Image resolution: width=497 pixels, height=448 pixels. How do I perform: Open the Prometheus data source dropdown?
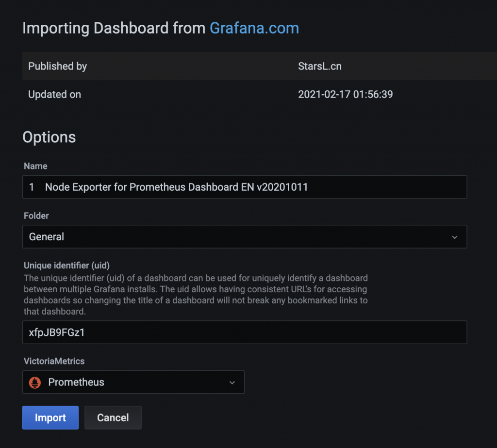tap(133, 382)
